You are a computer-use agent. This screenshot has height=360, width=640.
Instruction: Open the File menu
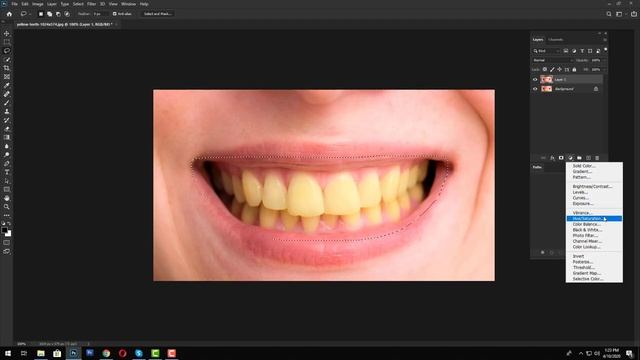pos(14,4)
